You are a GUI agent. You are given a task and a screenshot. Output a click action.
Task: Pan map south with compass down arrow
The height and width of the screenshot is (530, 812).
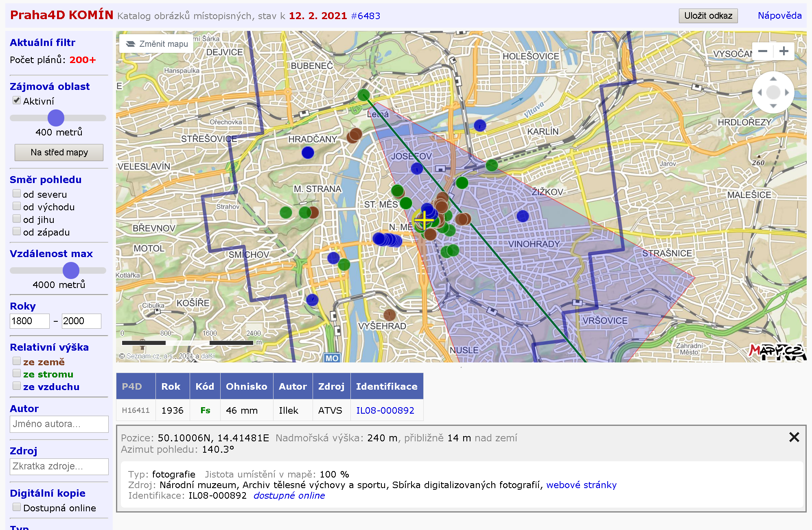pyautogui.click(x=773, y=106)
